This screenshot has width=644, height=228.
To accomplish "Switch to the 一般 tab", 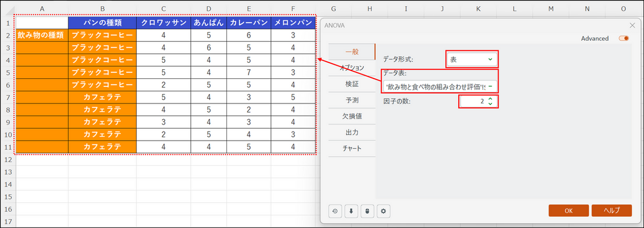I will pyautogui.click(x=352, y=52).
